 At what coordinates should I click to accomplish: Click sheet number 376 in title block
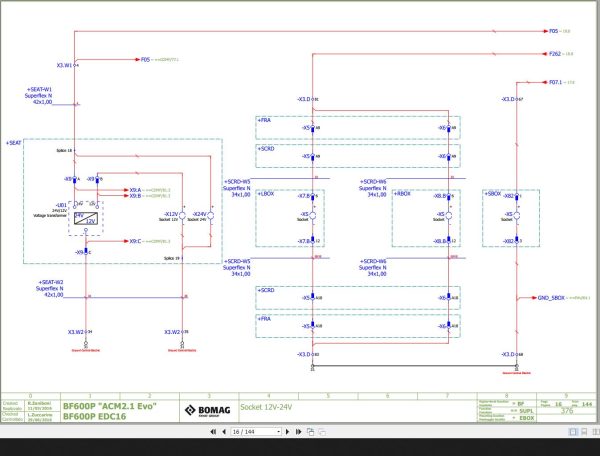click(567, 411)
